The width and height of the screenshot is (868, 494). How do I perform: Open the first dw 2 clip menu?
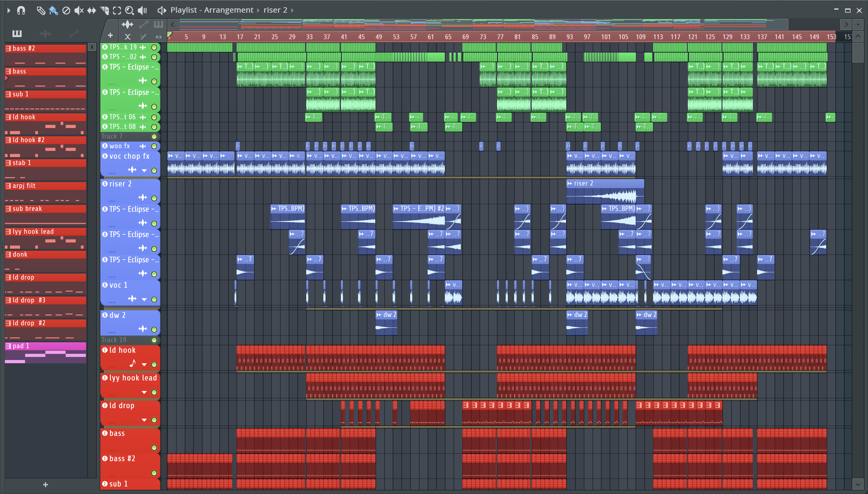379,315
